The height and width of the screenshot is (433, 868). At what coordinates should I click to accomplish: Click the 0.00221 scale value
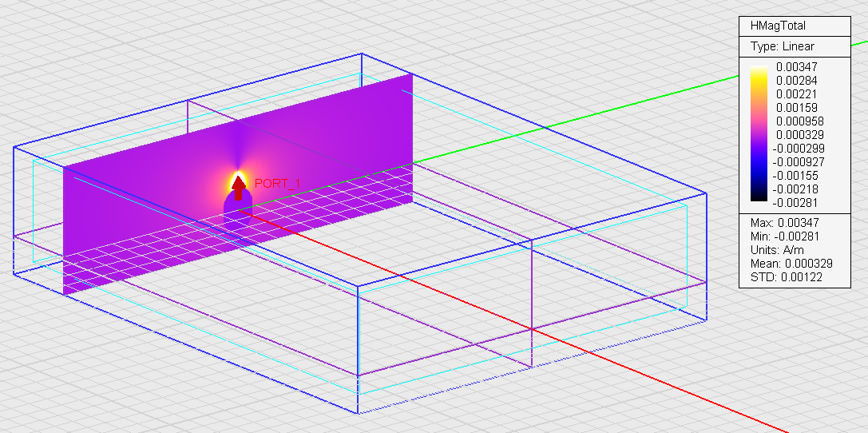(x=797, y=94)
